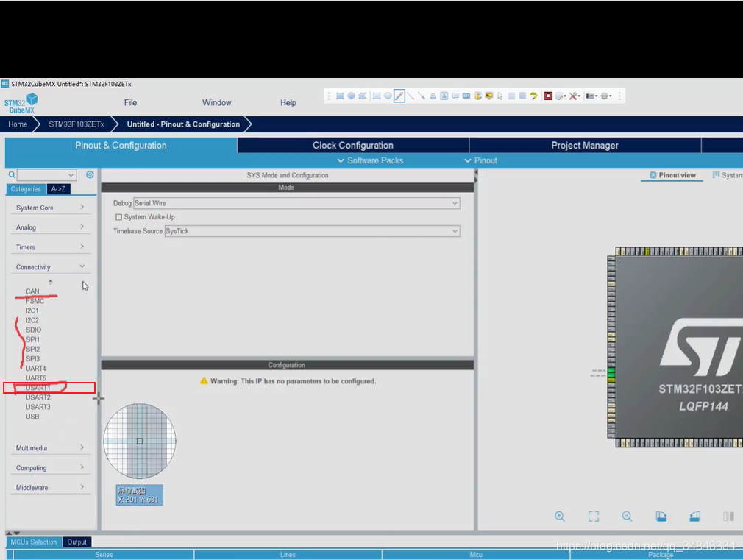743x560 pixels.
Task: Click the red square record icon
Action: click(548, 96)
